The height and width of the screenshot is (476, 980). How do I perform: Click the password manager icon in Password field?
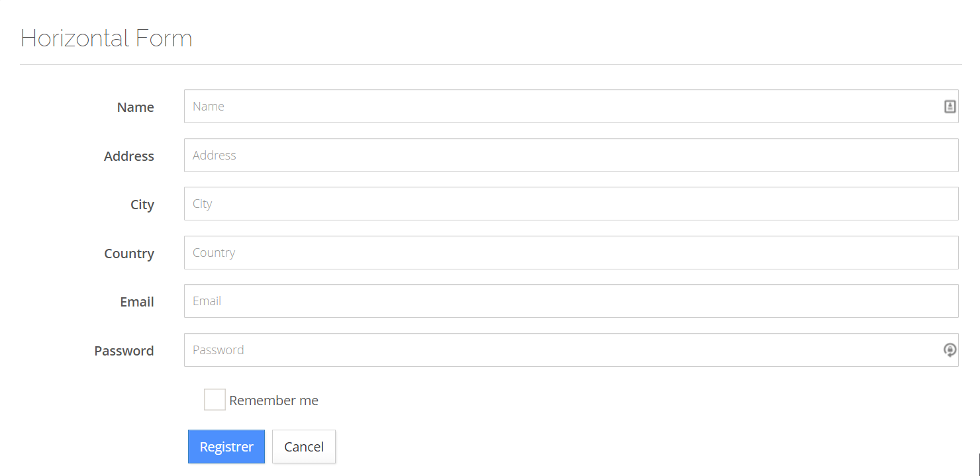(950, 350)
